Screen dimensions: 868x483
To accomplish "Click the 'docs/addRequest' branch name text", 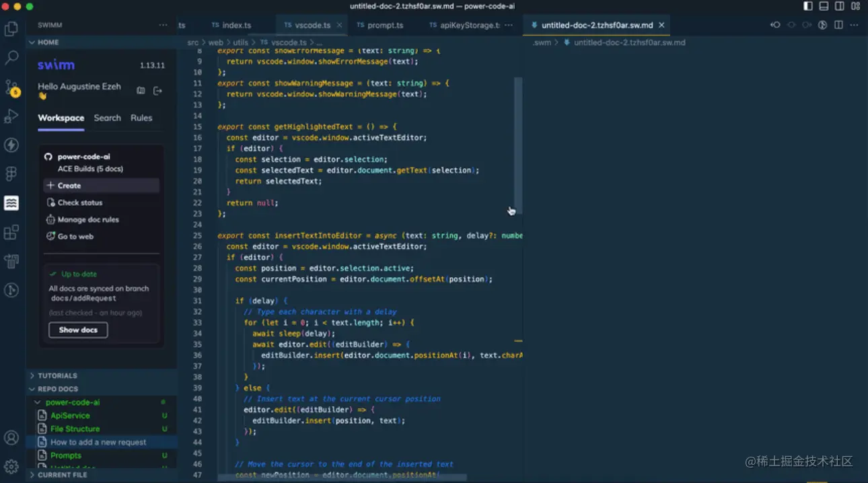I will tap(83, 298).
